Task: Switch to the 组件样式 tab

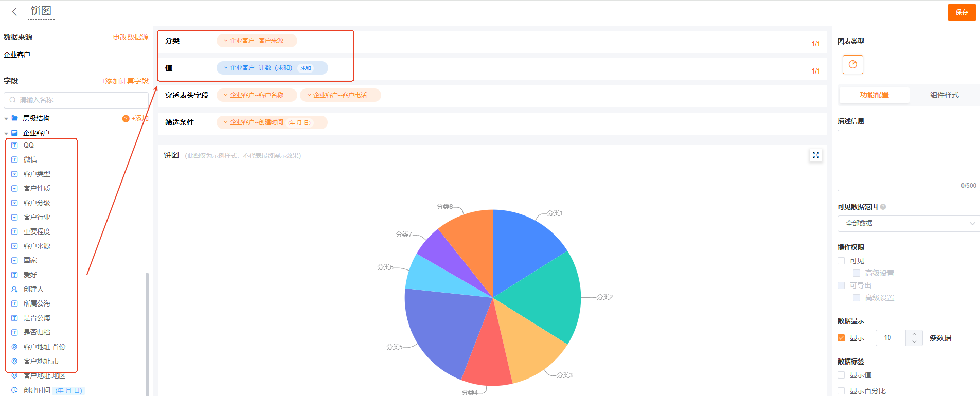Action: [x=944, y=95]
